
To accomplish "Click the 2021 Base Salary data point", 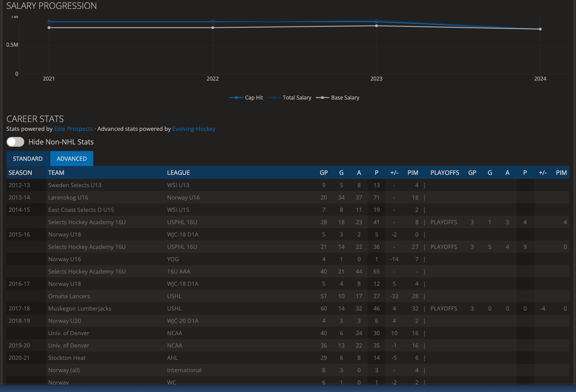I will (x=49, y=28).
